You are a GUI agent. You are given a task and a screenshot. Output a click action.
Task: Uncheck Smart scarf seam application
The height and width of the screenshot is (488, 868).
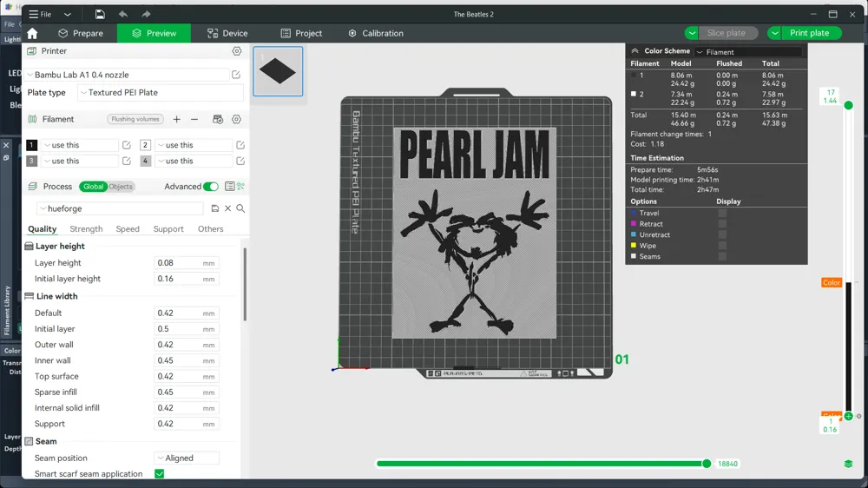[160, 473]
